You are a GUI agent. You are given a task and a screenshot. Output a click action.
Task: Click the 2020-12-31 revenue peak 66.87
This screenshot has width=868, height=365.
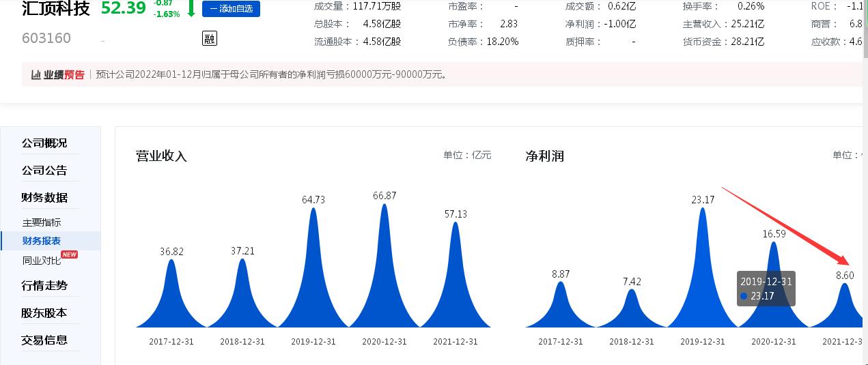pos(384,266)
